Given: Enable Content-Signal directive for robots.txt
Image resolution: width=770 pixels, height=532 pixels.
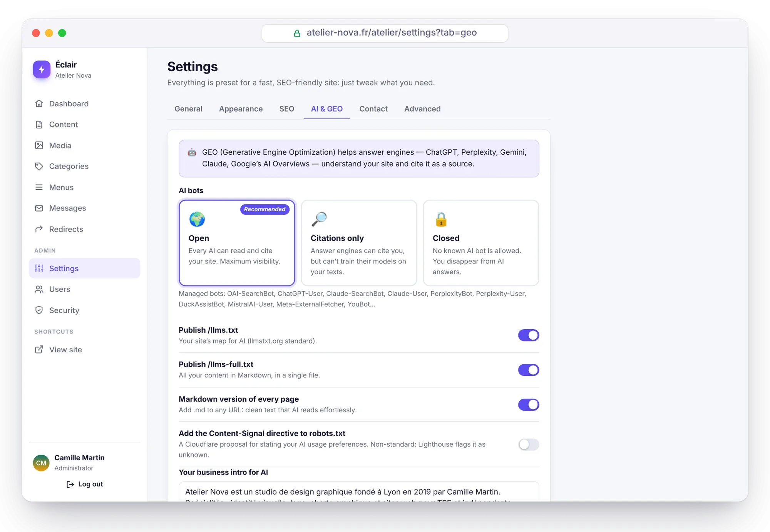Looking at the screenshot, I should click(528, 444).
